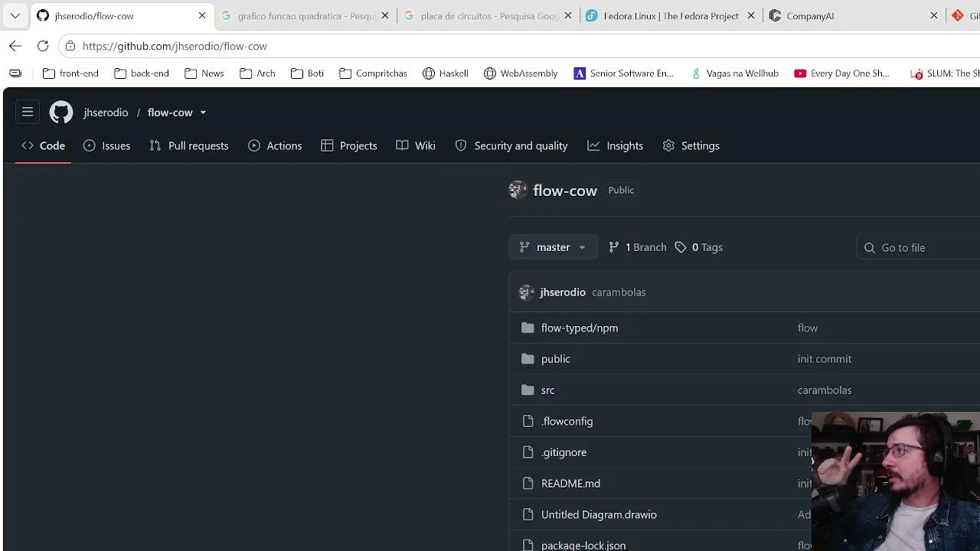View the 1 Branch link
Screen dimensions: 980x551
(638, 247)
